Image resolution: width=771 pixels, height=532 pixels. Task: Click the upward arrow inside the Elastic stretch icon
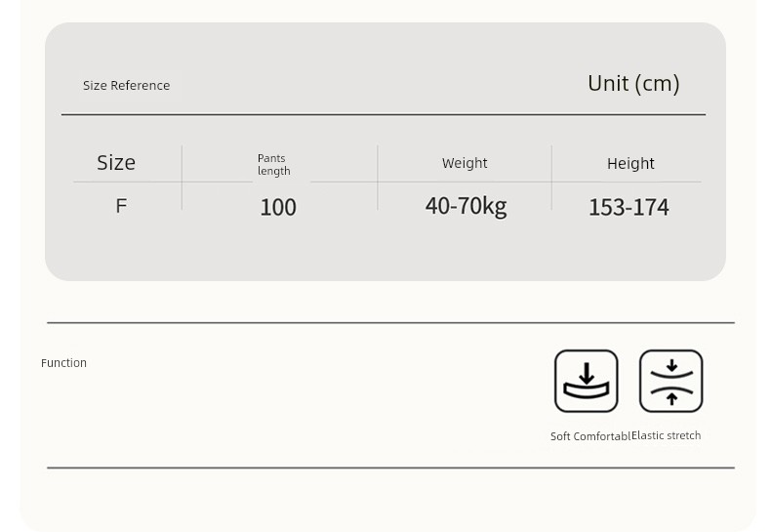click(671, 398)
